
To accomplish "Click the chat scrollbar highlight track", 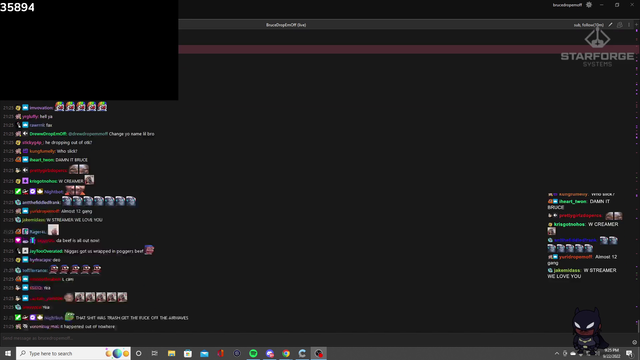I will click(x=637, y=180).
